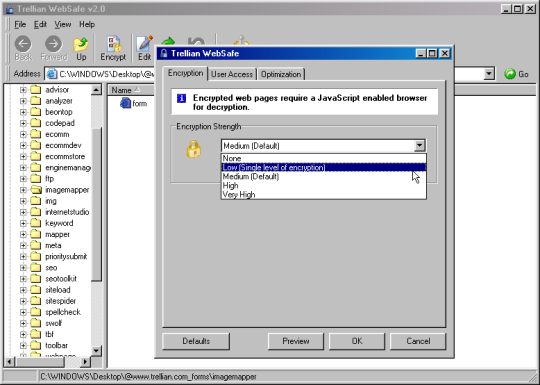Screen dimensions: 540x385
Task: Select the siteload folder
Action: (x=58, y=290)
